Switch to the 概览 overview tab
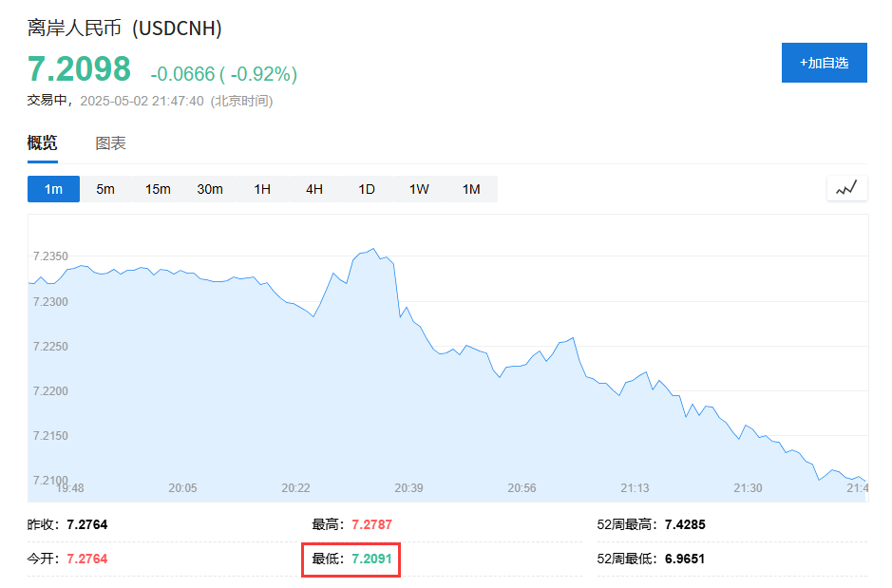892x588 pixels. 42,142
